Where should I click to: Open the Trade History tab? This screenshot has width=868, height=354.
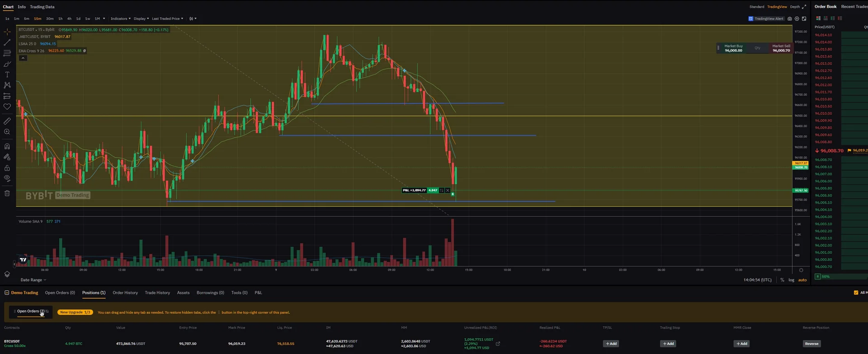coord(157,293)
